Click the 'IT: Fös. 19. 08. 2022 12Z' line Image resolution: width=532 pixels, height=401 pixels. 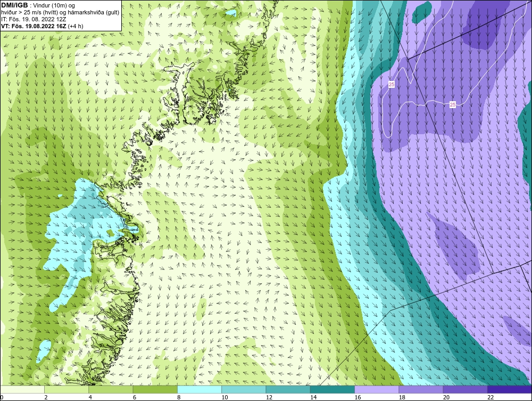click(33, 19)
